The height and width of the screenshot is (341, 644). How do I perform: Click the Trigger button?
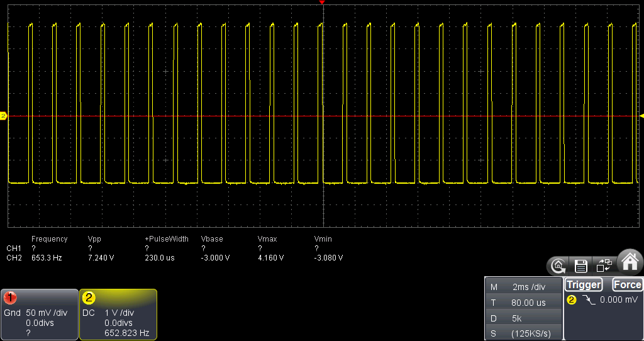(x=584, y=284)
